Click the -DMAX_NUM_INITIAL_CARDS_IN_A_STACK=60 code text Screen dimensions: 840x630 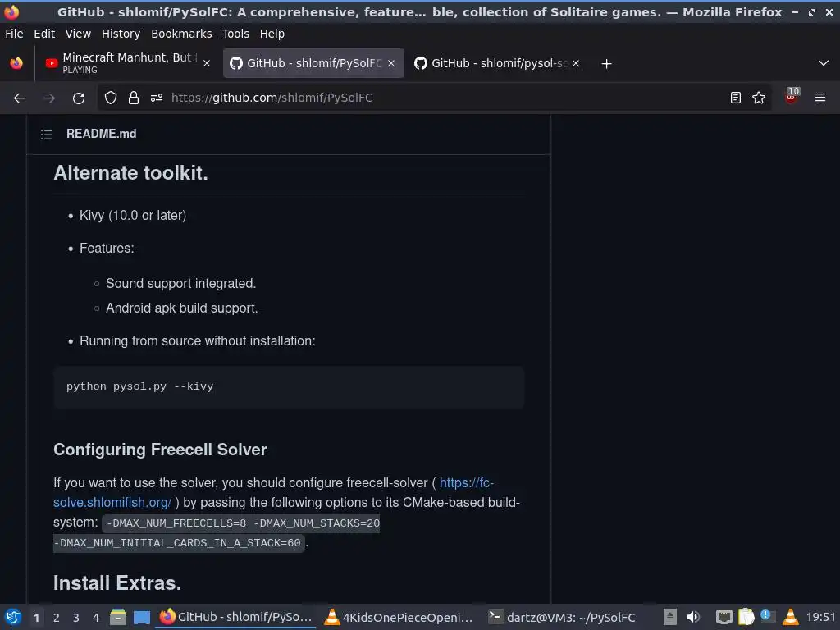pyautogui.click(x=179, y=543)
